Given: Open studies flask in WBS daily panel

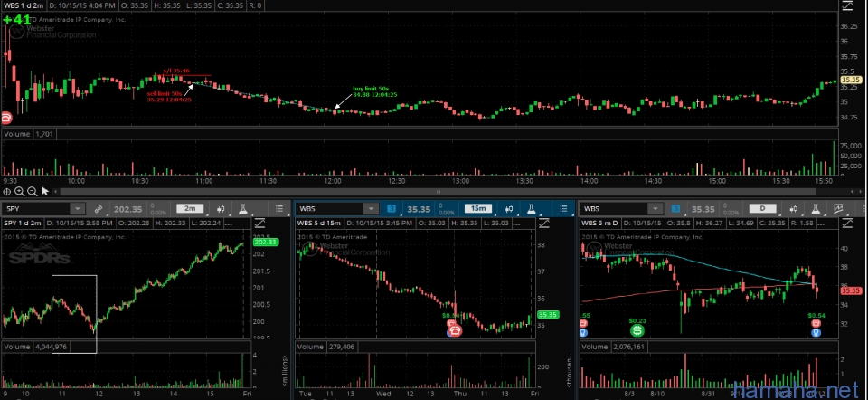Looking at the screenshot, I should click(816, 209).
